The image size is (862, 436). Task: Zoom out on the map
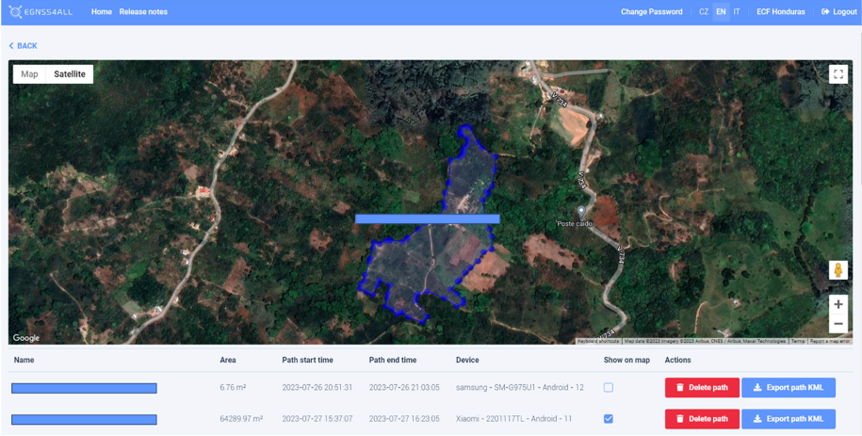point(838,324)
